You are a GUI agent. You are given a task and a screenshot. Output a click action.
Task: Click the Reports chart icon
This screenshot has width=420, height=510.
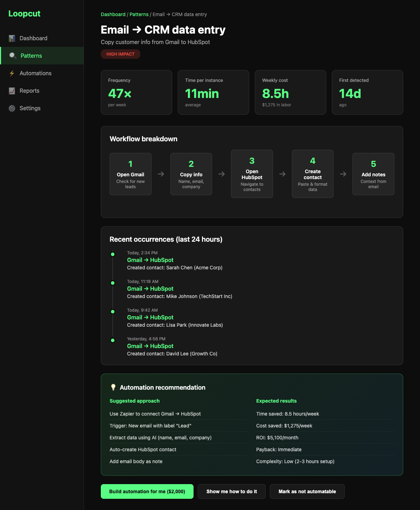point(12,91)
